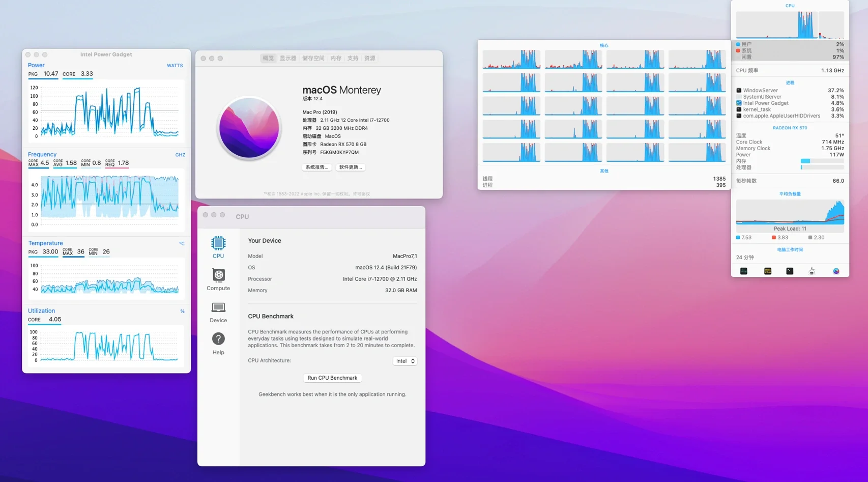
Task: Click 软件更新... button in About This Mac
Action: 351,167
